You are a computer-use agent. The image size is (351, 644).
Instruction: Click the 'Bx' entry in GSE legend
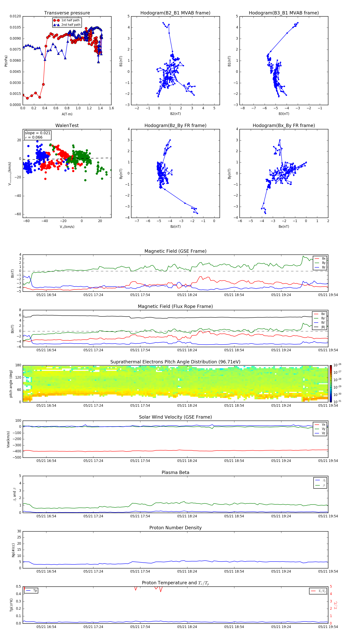pos(320,259)
